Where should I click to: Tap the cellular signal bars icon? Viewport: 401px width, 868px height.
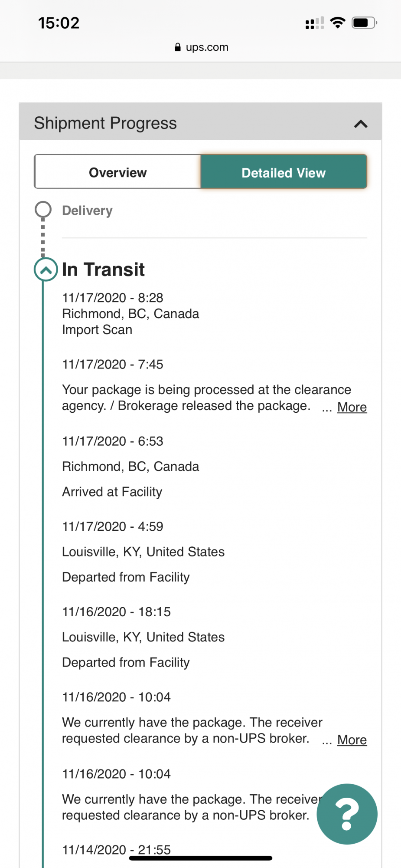(x=315, y=23)
